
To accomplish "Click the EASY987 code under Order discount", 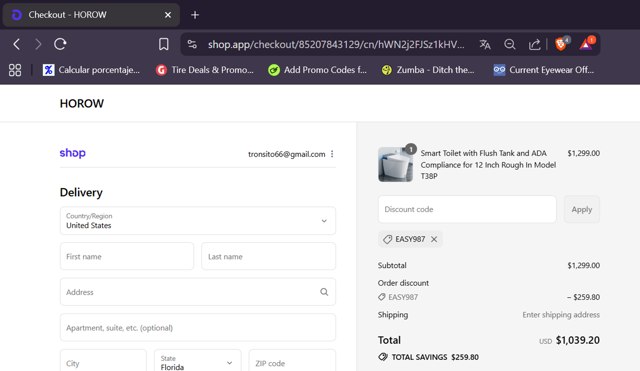I will coord(403,297).
